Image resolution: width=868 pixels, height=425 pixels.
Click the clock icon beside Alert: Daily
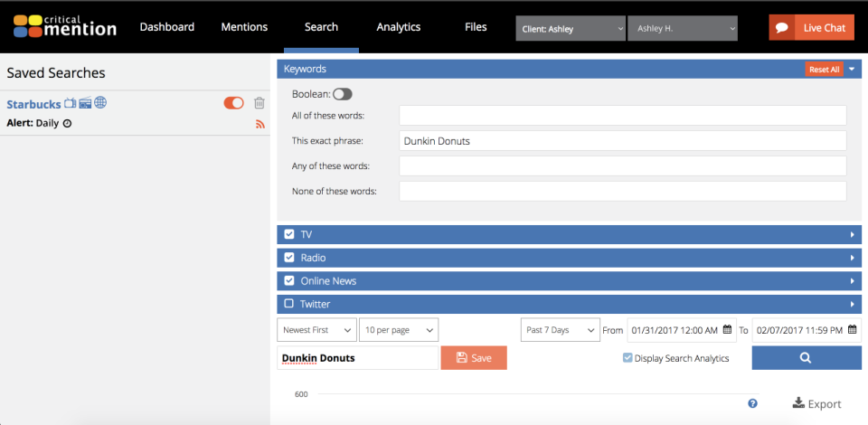[68, 123]
